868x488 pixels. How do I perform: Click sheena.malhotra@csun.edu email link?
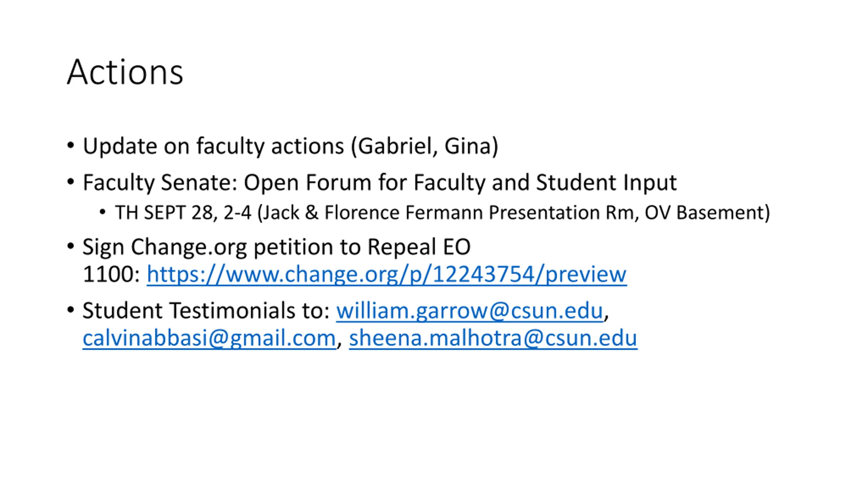pyautogui.click(x=493, y=338)
